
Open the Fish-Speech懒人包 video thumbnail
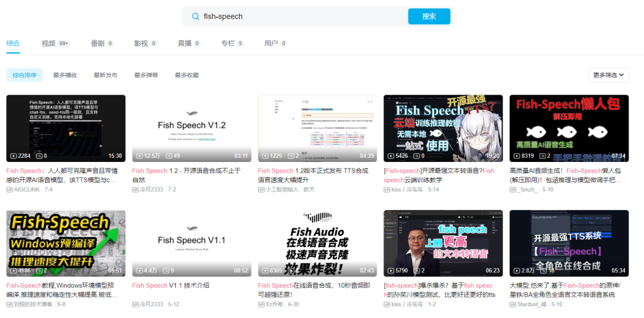tap(569, 128)
